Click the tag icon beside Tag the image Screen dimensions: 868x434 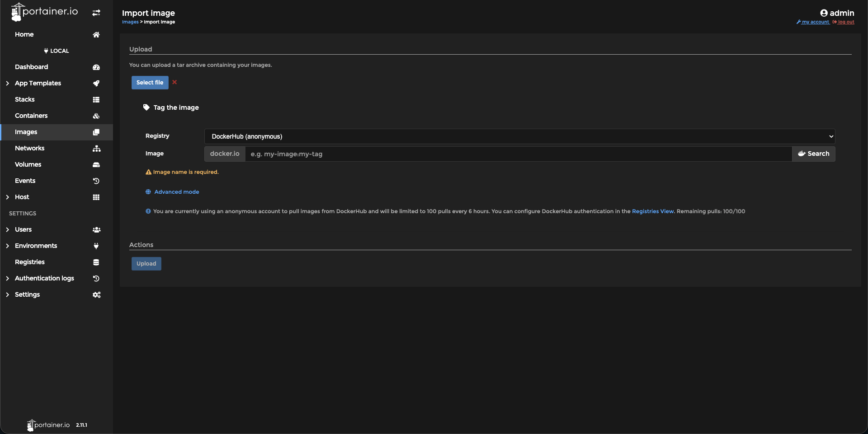[146, 107]
